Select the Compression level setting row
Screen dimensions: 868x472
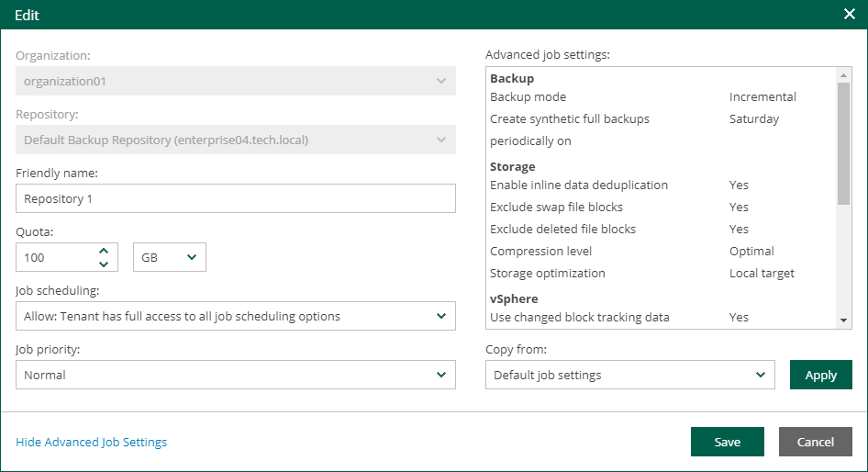tap(642, 252)
